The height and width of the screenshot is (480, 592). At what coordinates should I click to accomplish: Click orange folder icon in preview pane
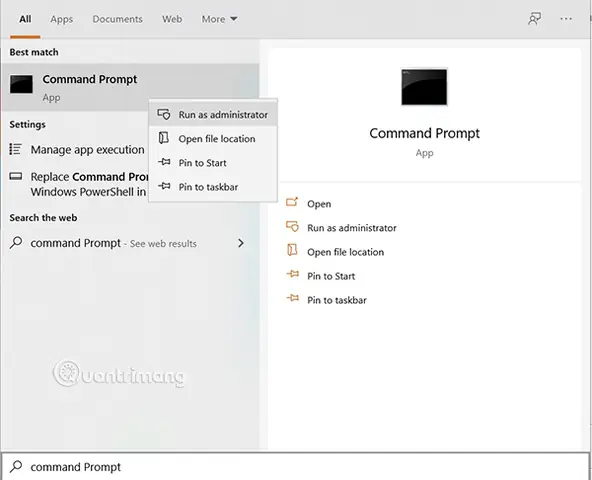click(x=292, y=250)
